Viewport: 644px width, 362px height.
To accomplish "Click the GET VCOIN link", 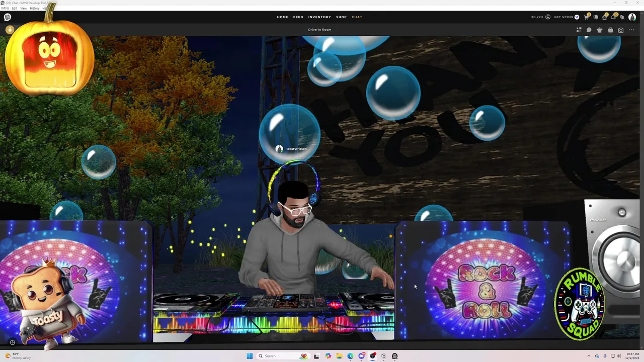I will click(x=563, y=17).
